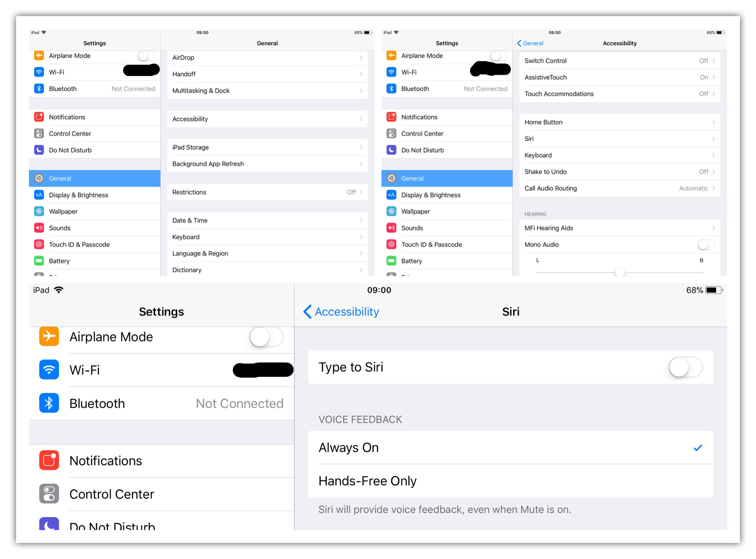Expand Call Audio Routing settings
This screenshot has height=559, width=756.
(x=619, y=188)
